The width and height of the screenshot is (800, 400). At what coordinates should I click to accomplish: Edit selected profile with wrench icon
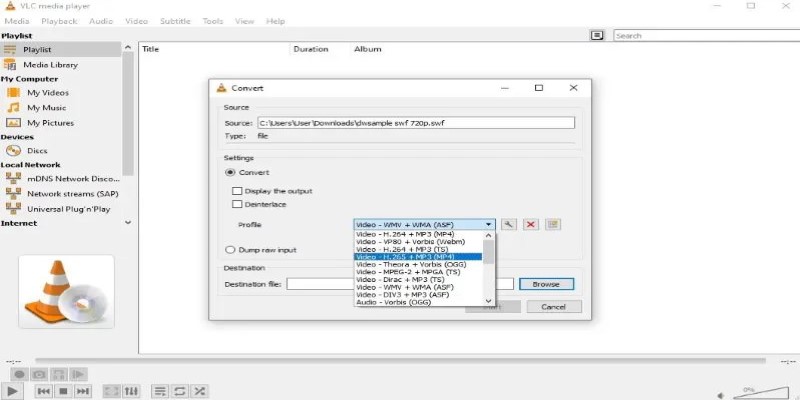click(509, 224)
